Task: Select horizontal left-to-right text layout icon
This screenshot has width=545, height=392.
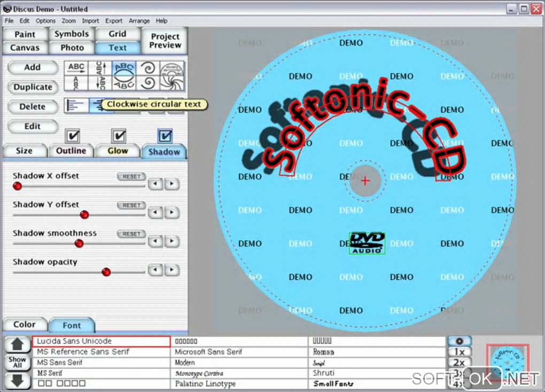Action: 76,68
